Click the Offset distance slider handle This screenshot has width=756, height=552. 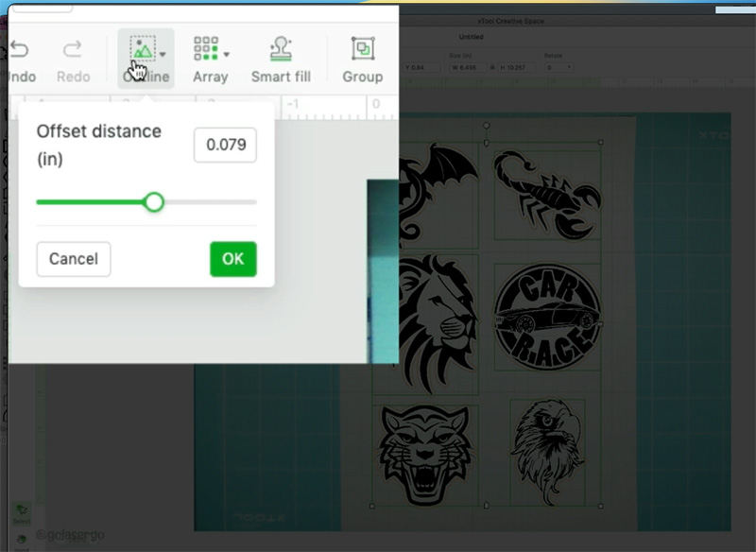coord(154,202)
